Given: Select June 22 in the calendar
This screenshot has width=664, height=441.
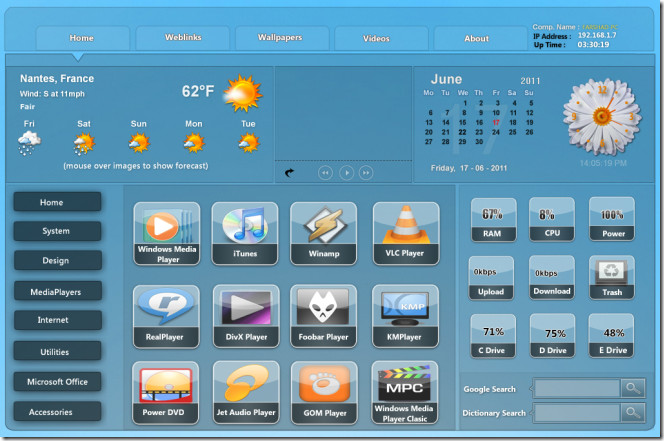Looking at the screenshot, I should (x=462, y=132).
